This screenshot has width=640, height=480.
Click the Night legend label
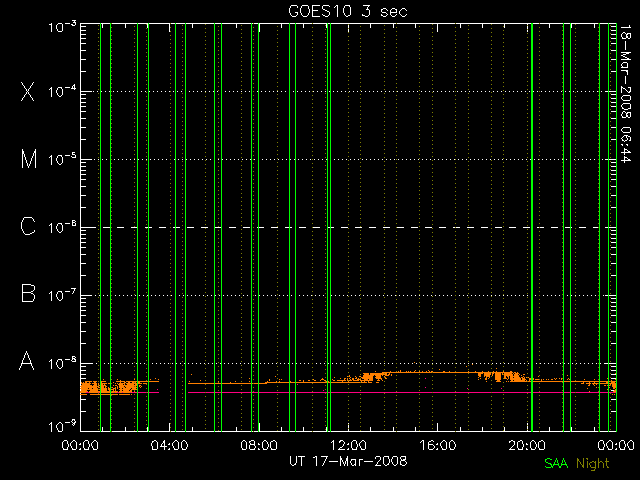[593, 463]
